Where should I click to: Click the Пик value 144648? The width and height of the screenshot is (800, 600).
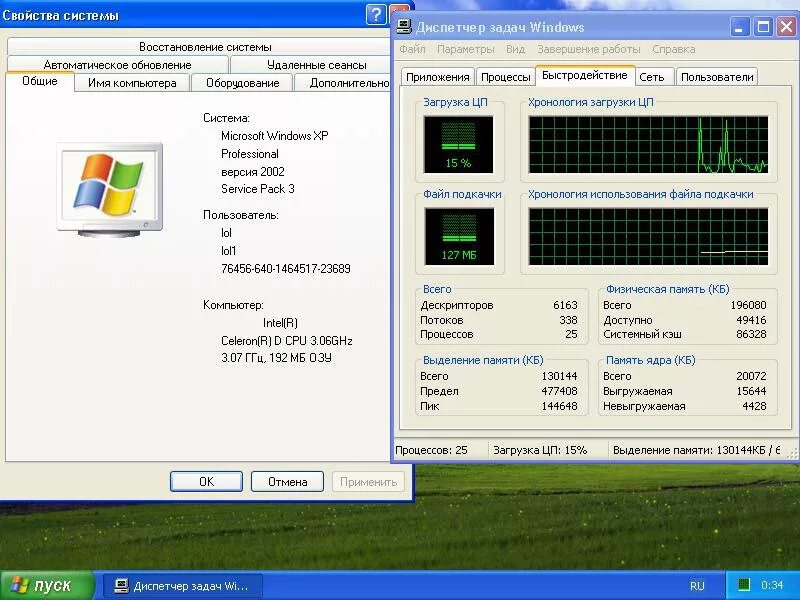point(559,406)
